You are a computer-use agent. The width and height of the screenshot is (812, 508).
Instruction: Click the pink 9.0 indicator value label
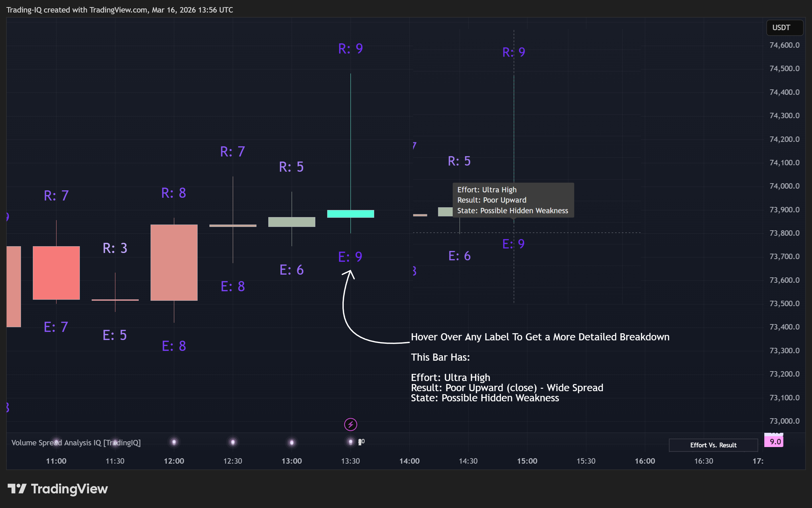[774, 442]
